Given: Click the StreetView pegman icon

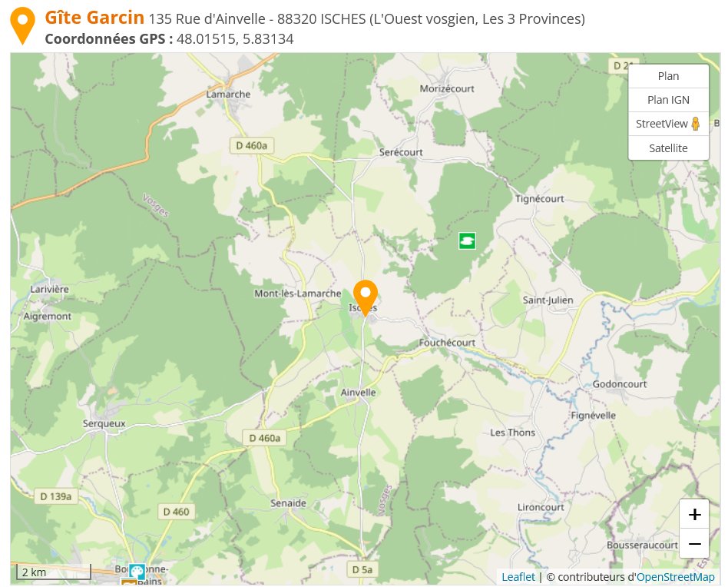Looking at the screenshot, I should (695, 124).
